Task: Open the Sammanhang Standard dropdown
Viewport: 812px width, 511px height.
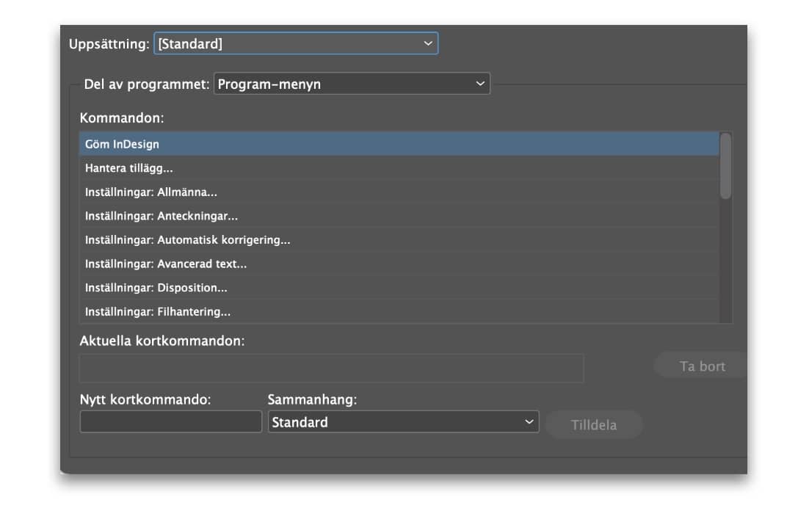Action: 403,422
